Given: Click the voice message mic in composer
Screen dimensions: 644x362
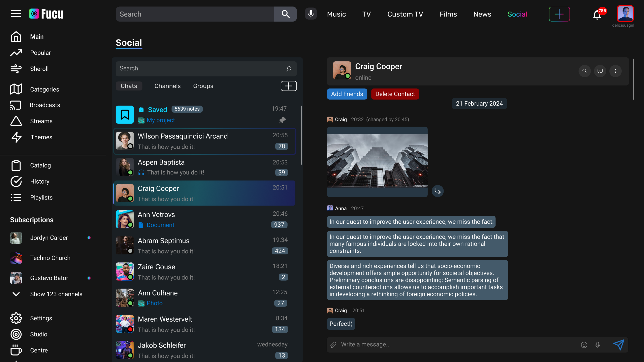Looking at the screenshot, I should click(x=598, y=345).
